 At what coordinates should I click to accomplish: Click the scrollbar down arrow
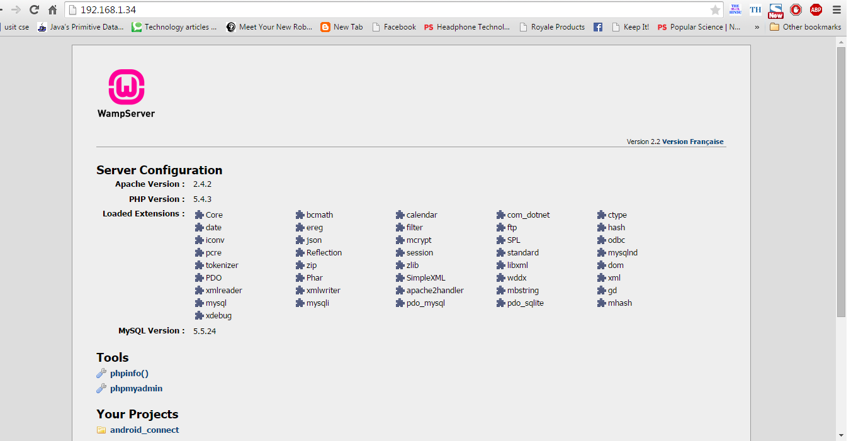point(841,435)
